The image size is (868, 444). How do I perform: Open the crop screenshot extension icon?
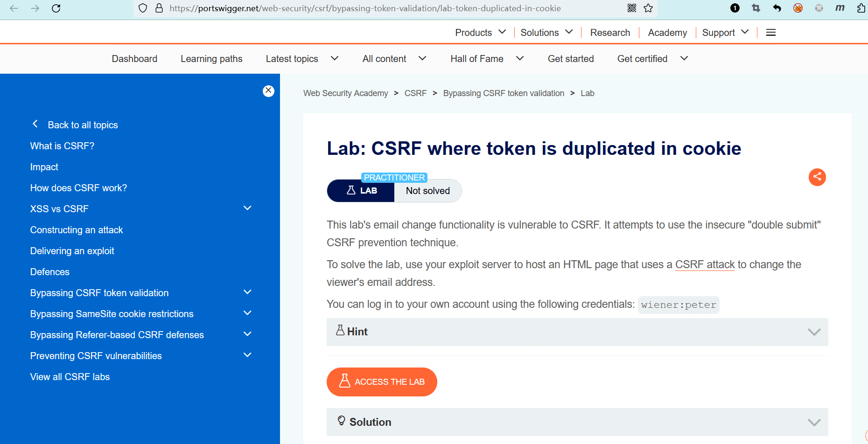[756, 8]
